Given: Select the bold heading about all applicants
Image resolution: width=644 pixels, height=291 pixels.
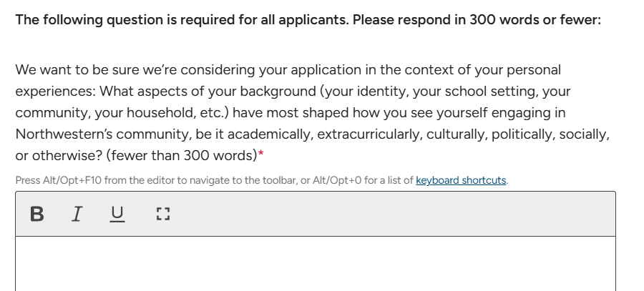Looking at the screenshot, I should click(x=308, y=20).
